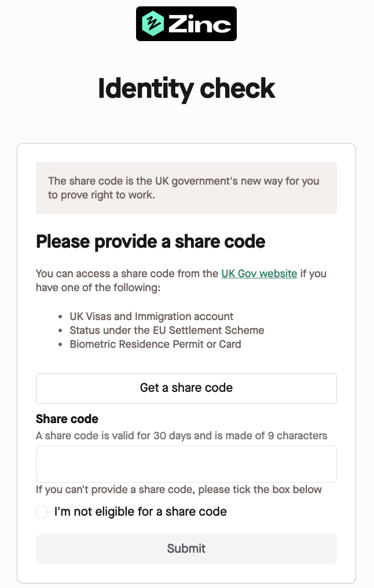
Task: Open the UK Gov website link
Action: (259, 274)
